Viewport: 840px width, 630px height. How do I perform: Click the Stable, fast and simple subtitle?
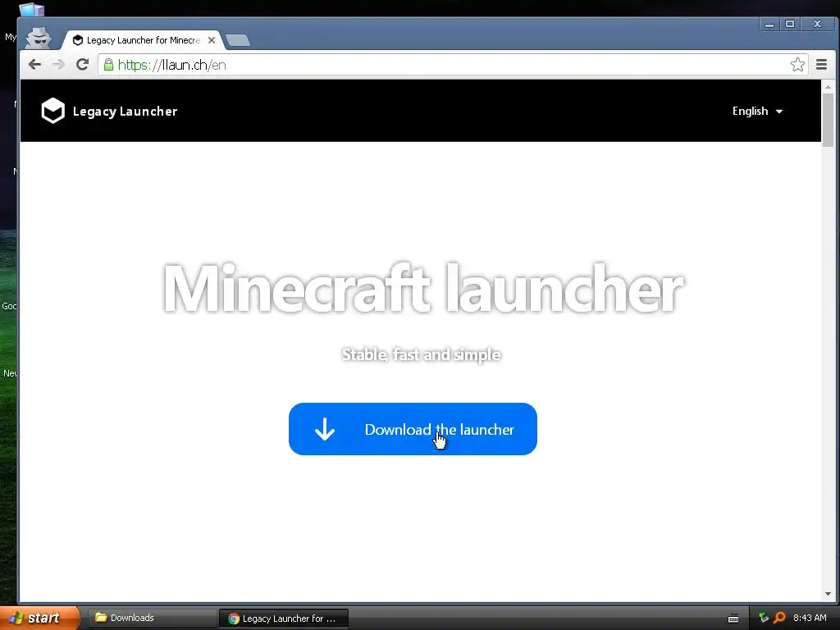421,354
